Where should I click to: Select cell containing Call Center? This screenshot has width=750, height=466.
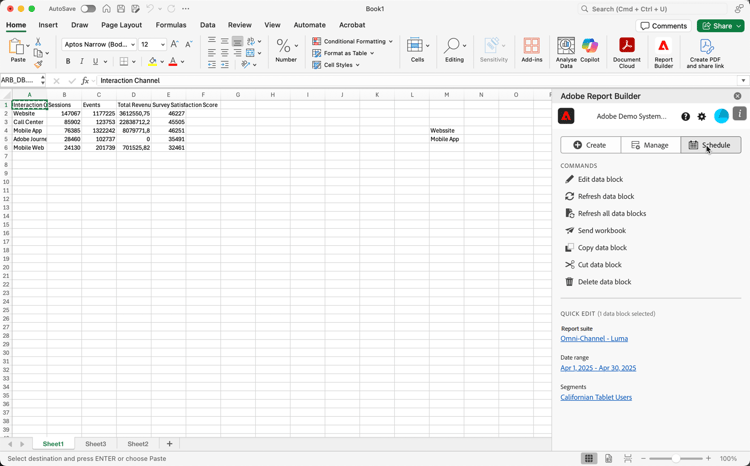click(x=29, y=122)
